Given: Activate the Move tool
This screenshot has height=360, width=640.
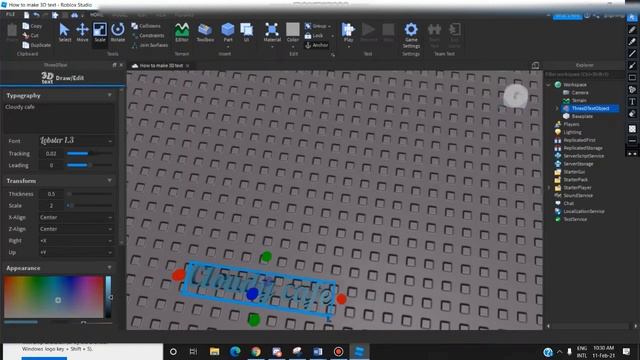Looking at the screenshot, I should point(82,32).
